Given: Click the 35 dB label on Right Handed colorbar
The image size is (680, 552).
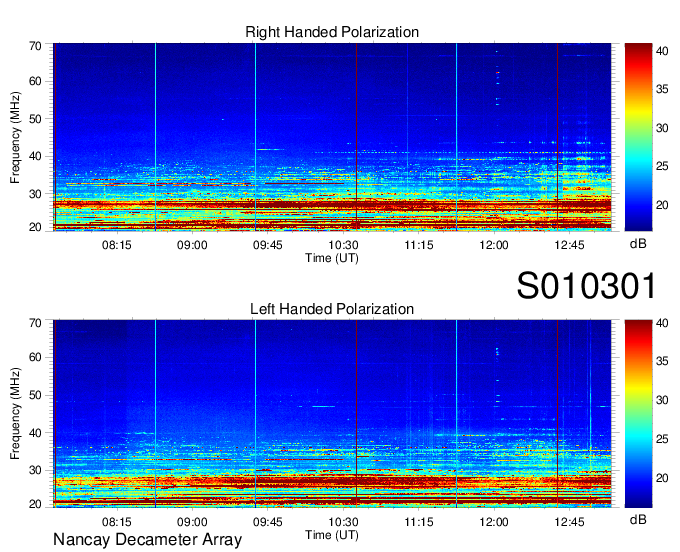Looking at the screenshot, I should pos(662,89).
